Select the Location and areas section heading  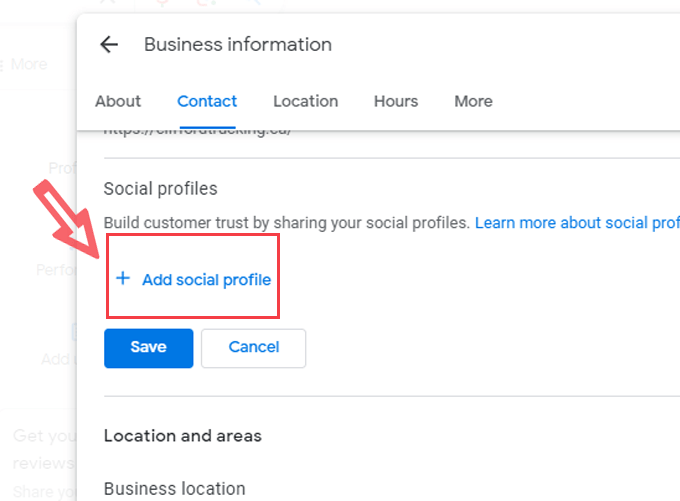183,435
